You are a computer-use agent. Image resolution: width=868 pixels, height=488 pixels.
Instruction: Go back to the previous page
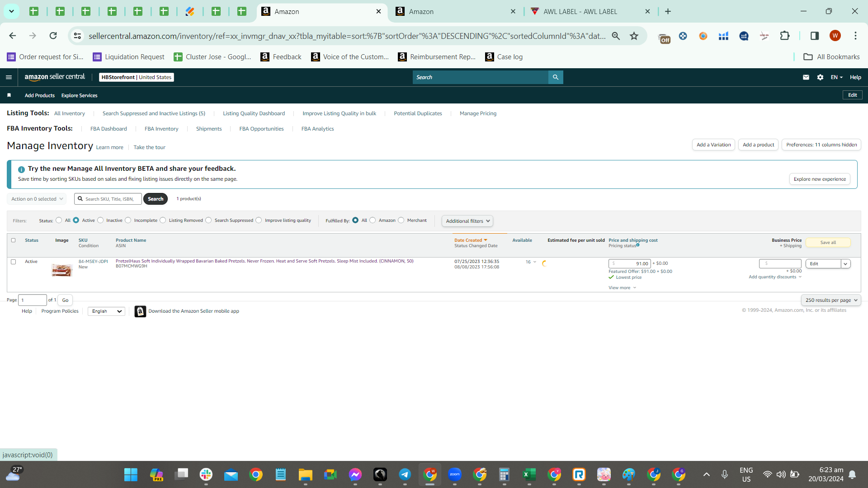[x=13, y=36]
